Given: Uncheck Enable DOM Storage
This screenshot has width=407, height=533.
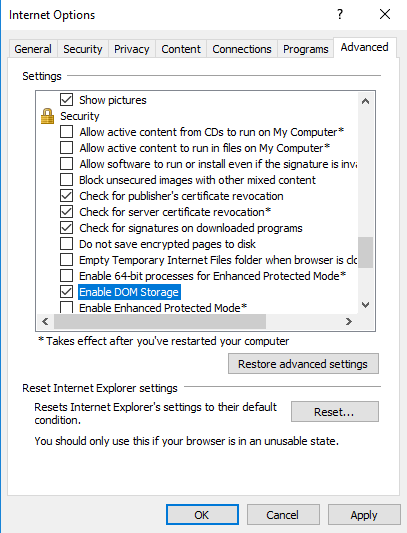Looking at the screenshot, I should point(66,292).
